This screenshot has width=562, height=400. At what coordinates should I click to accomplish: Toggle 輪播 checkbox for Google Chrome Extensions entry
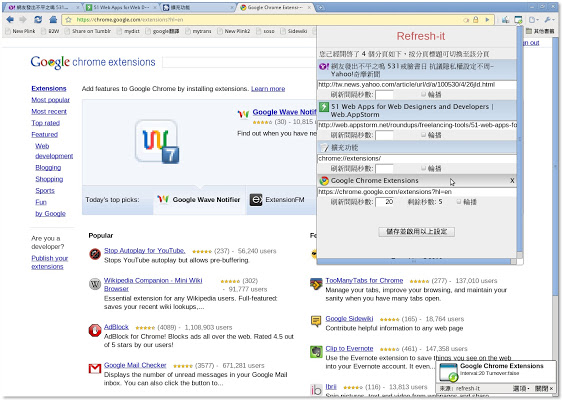[458, 202]
